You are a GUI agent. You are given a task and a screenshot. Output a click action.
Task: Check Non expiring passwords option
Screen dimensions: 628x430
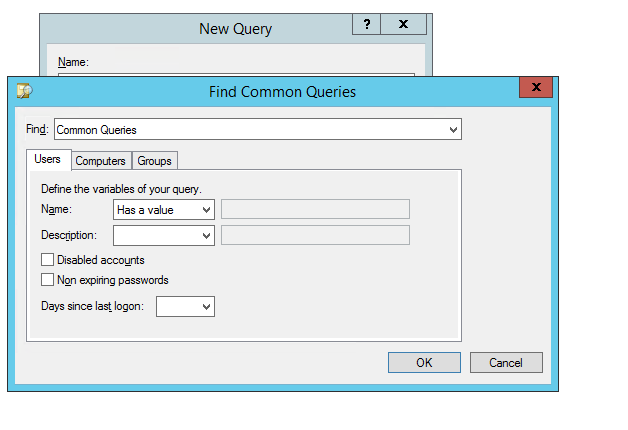[x=47, y=279]
